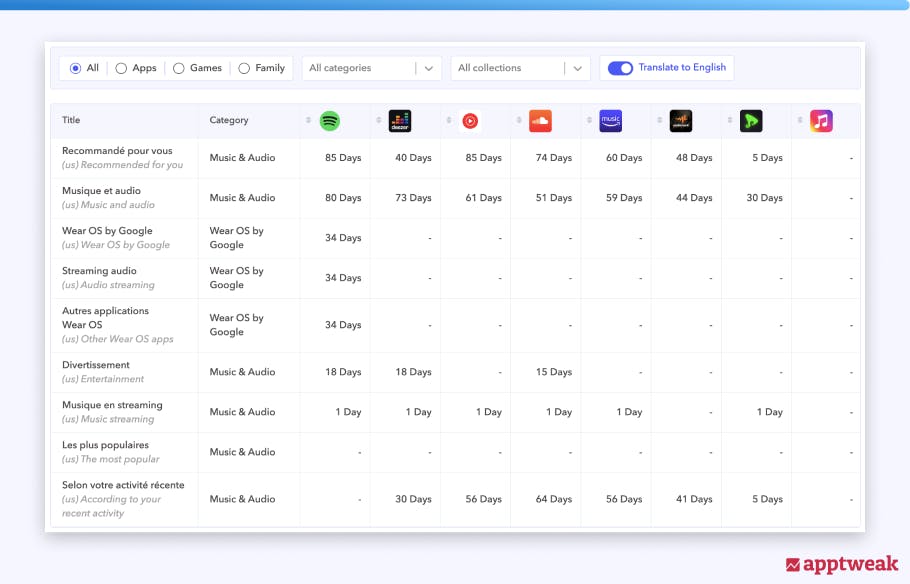Pick the Family radio option
The image size is (910, 584).
pyautogui.click(x=244, y=68)
